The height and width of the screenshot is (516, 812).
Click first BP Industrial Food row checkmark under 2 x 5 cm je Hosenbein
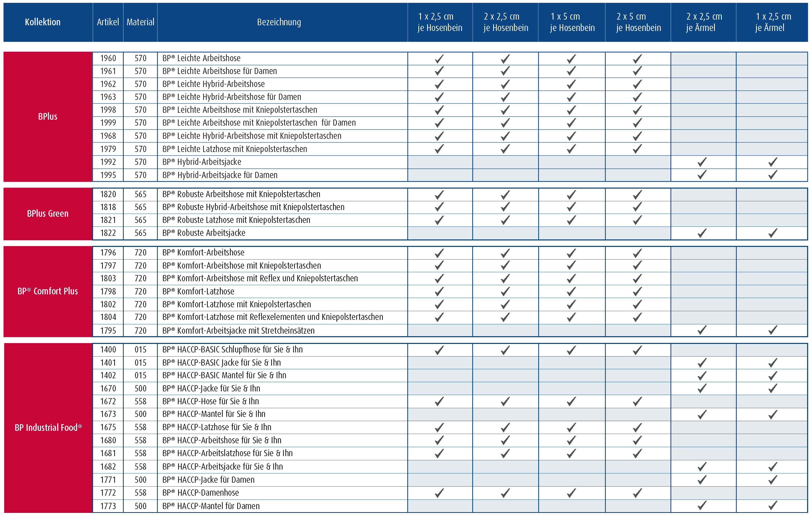point(636,350)
